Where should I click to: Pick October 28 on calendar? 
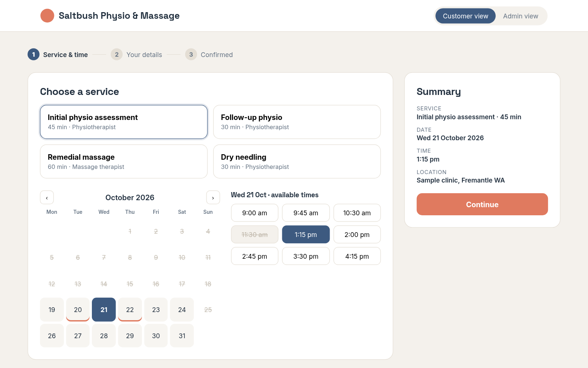tap(104, 336)
